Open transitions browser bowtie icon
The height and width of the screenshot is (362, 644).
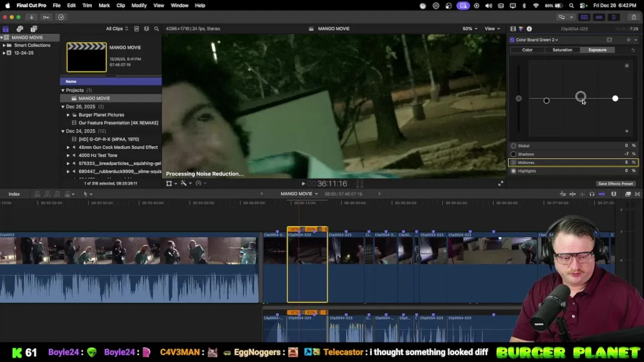coord(637,194)
